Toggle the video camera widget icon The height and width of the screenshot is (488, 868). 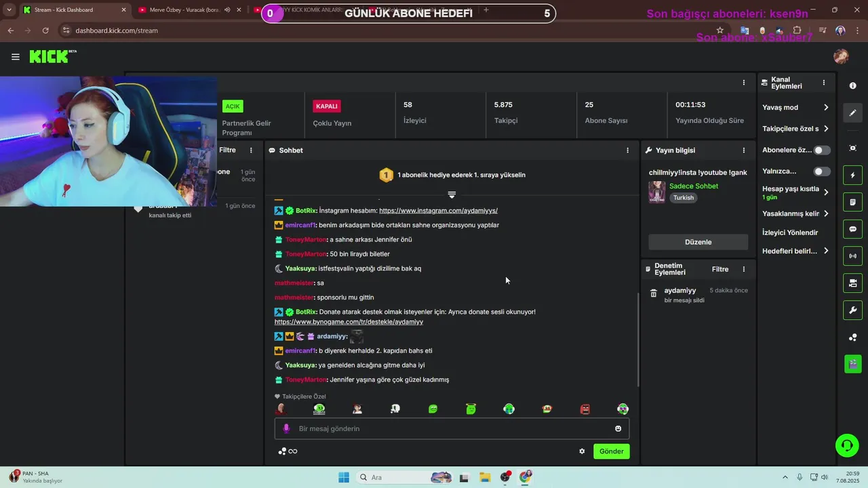pyautogui.click(x=853, y=283)
